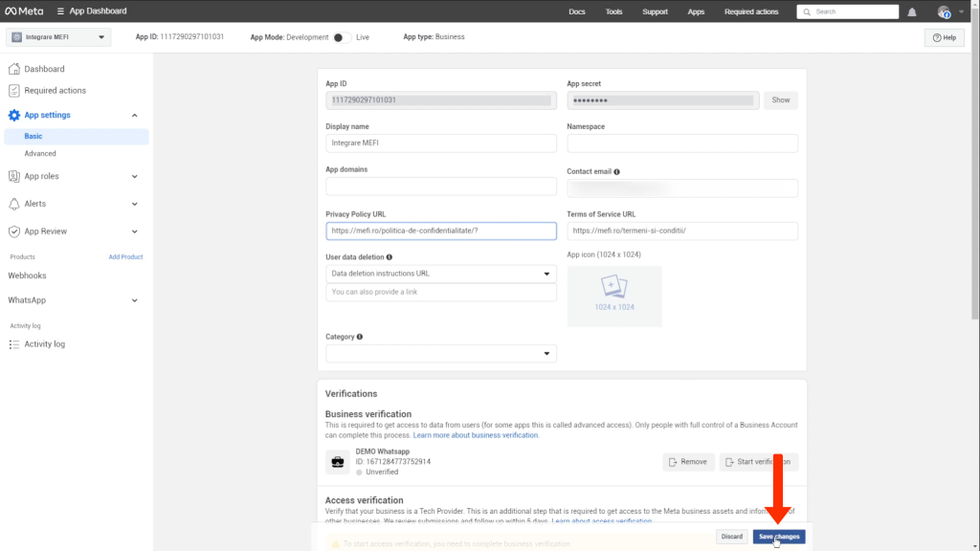Click the search magnifier icon

coord(807,11)
